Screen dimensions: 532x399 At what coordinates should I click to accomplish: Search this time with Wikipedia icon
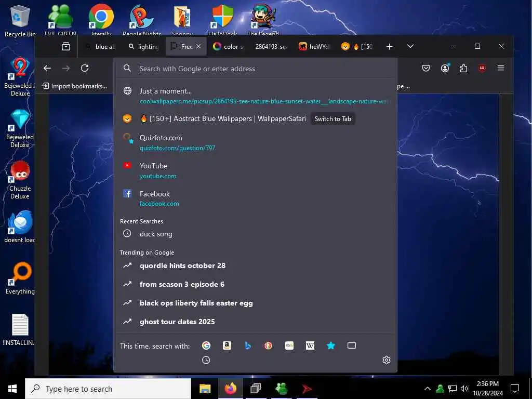click(310, 345)
